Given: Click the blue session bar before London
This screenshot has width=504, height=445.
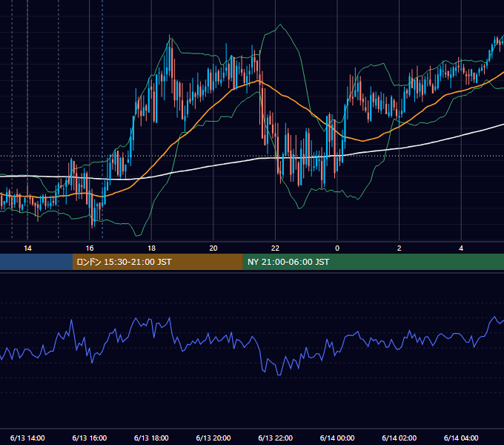Looking at the screenshot, I should point(36,262).
